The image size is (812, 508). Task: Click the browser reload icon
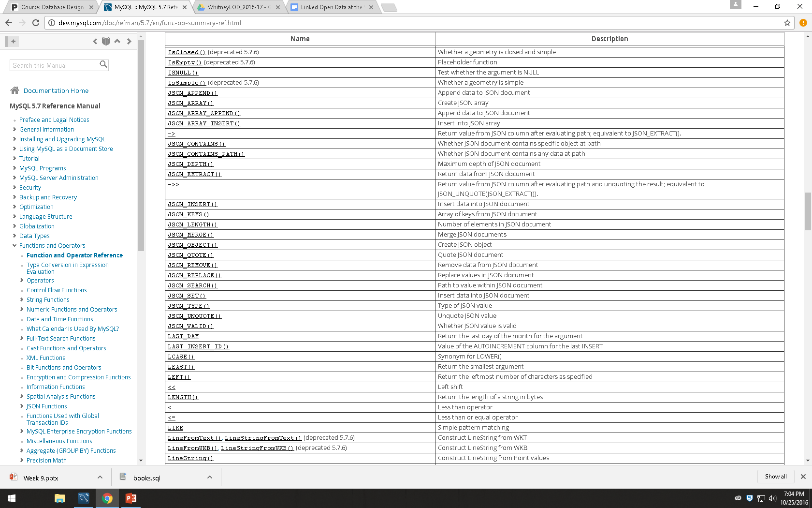(x=36, y=23)
